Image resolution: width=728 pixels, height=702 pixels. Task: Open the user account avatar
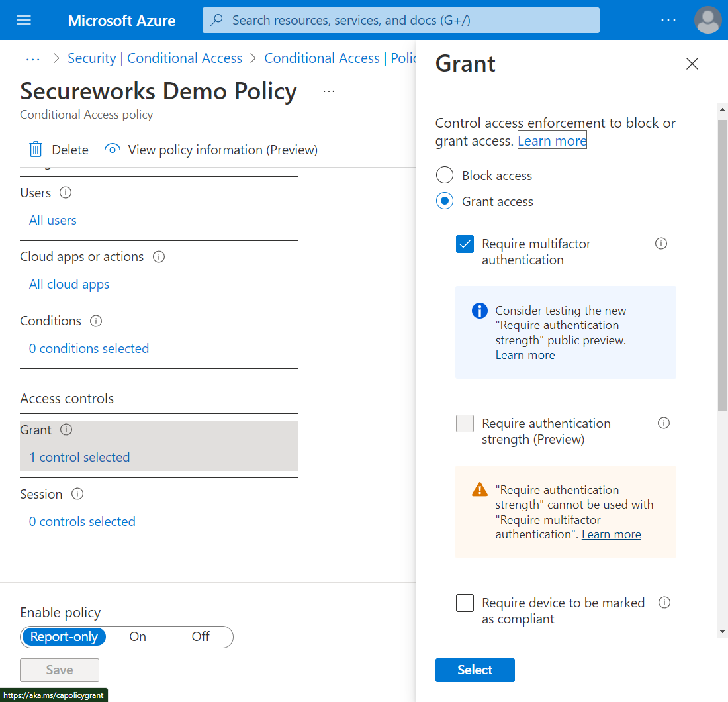[707, 20]
